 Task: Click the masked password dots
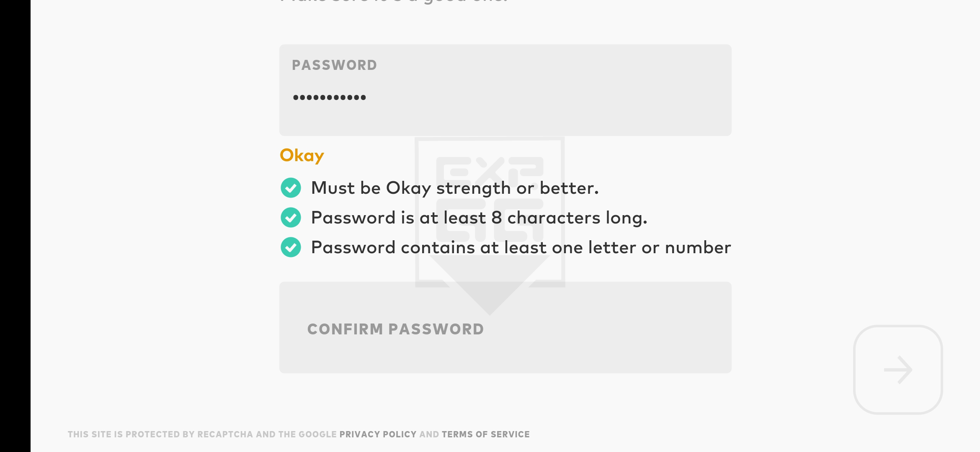coord(329,98)
